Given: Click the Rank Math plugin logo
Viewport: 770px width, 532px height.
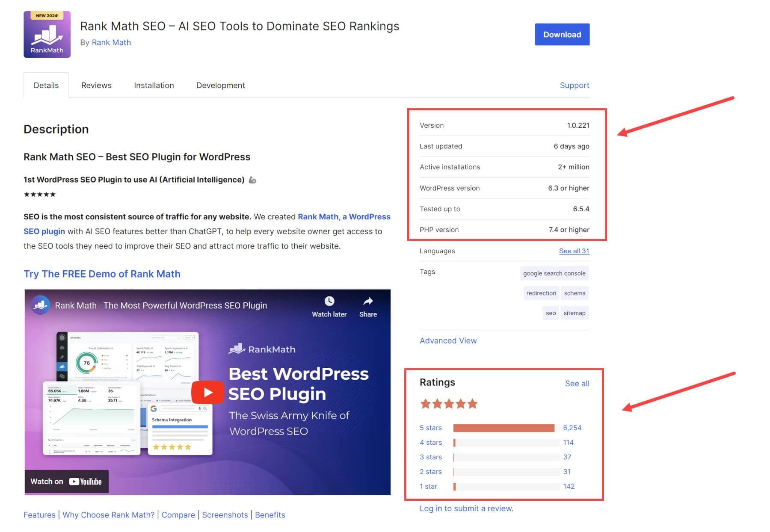Looking at the screenshot, I should coord(47,34).
